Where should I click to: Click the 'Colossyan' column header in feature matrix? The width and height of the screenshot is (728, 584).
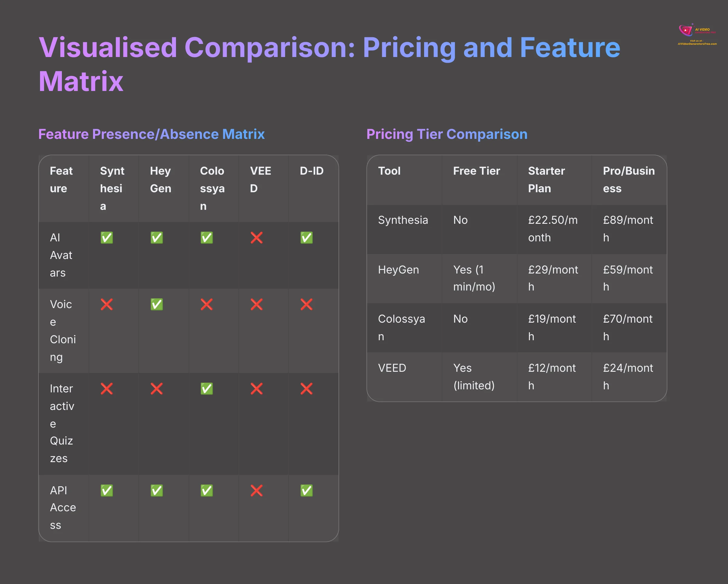pos(212,188)
